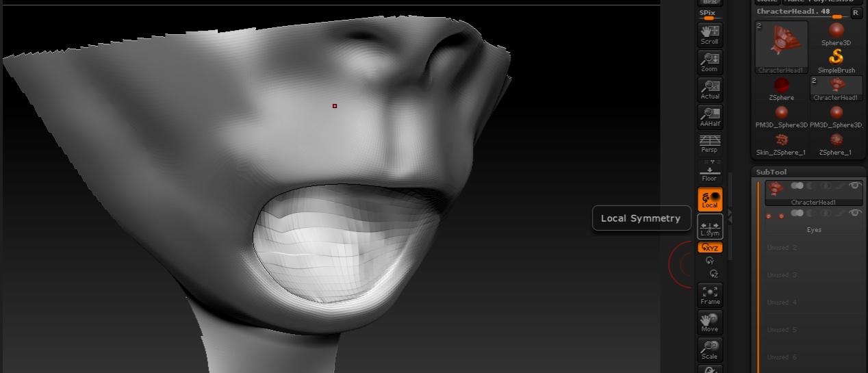
Task: Switch to Y-axis rotation mode
Action: [x=710, y=261]
